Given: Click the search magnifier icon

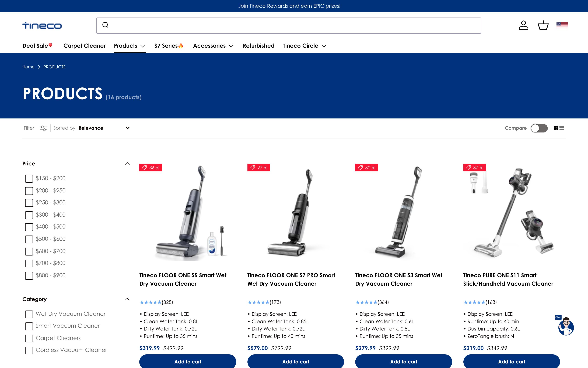Looking at the screenshot, I should point(105,25).
